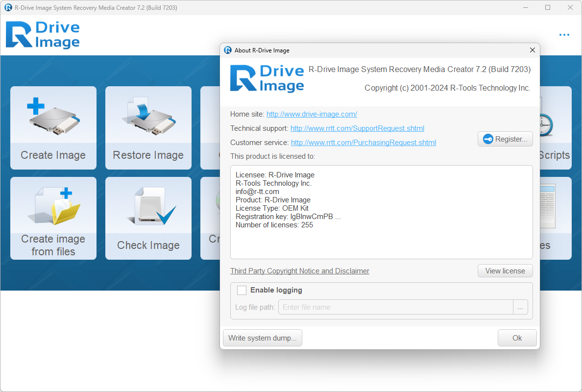This screenshot has height=392, width=582.
Task: Click the Create image from files tile
Action: click(53, 218)
